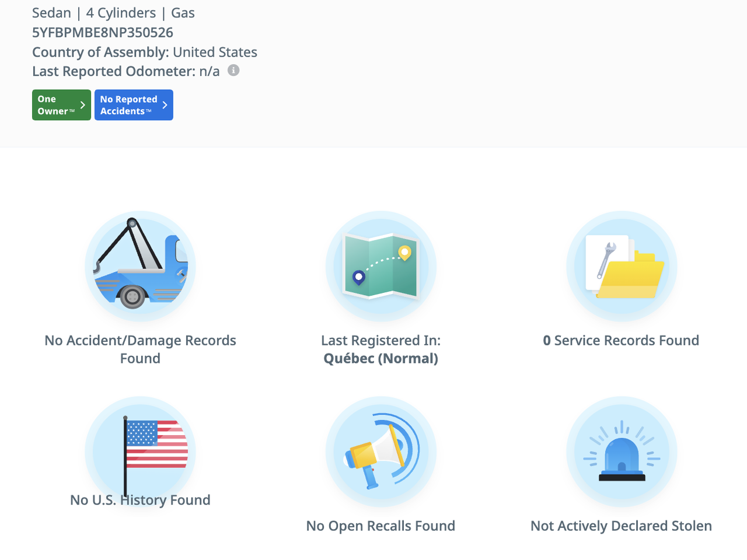Select the No Open Recalls Found label
Viewport: 747px width, 560px height.
[x=381, y=526]
